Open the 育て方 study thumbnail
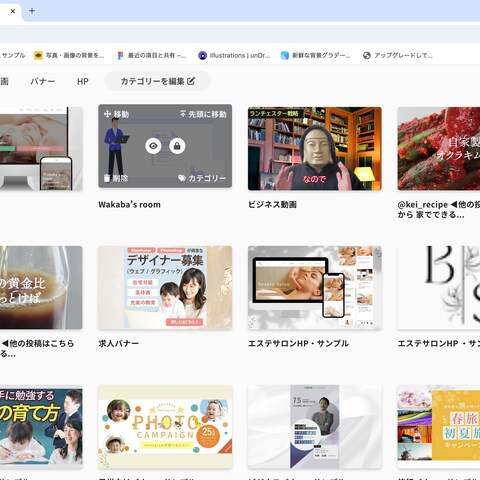This screenshot has width=480, height=480. point(41,427)
